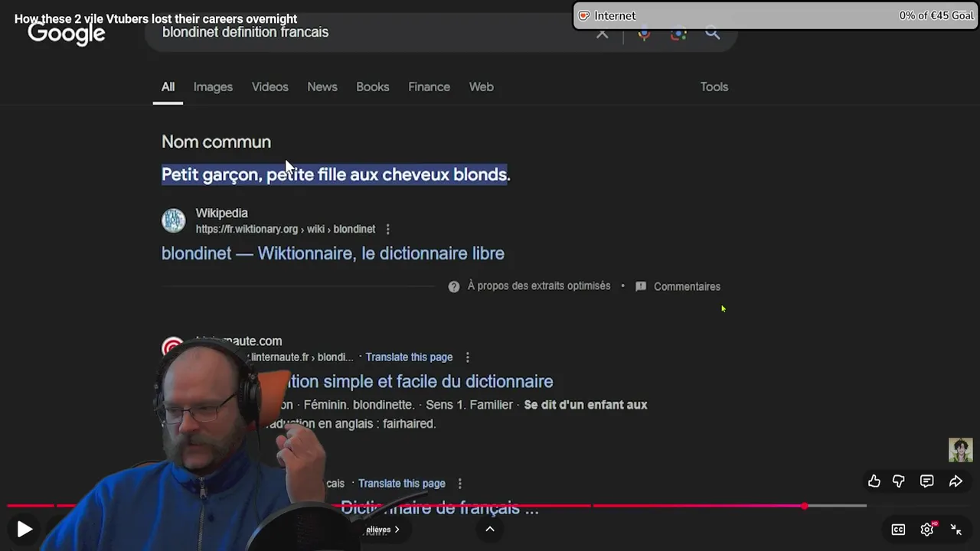980x551 pixels.
Task: Click the Nom commun heading
Action: click(216, 142)
